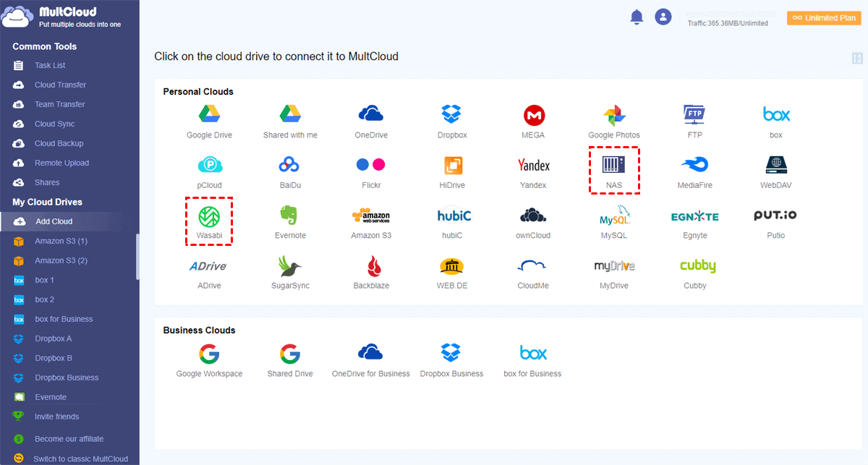The height and width of the screenshot is (465, 868).
Task: Choose the MediaFire icon
Action: (695, 165)
